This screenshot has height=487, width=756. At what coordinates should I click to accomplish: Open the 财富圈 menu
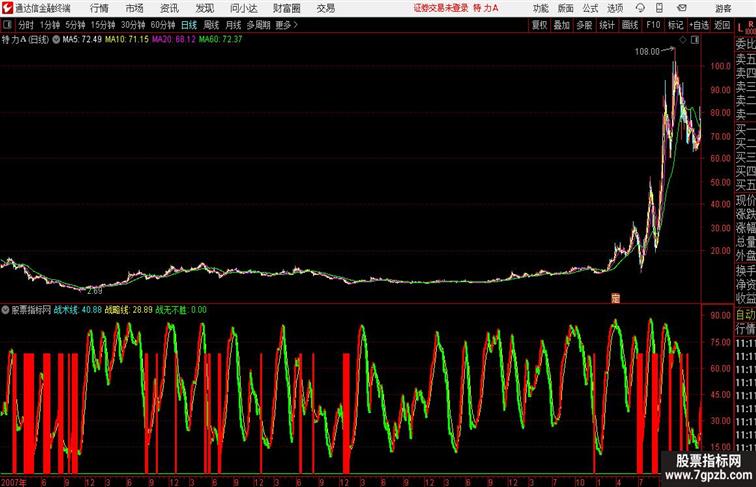click(x=287, y=8)
